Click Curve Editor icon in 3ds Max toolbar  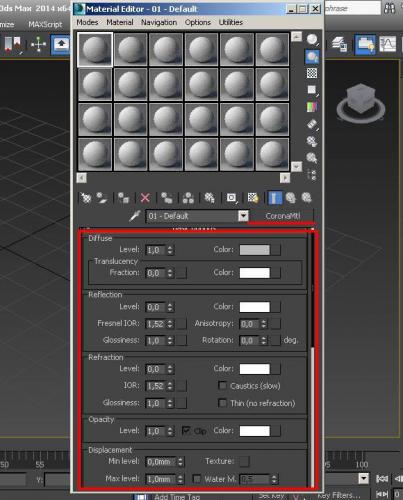[x=388, y=44]
